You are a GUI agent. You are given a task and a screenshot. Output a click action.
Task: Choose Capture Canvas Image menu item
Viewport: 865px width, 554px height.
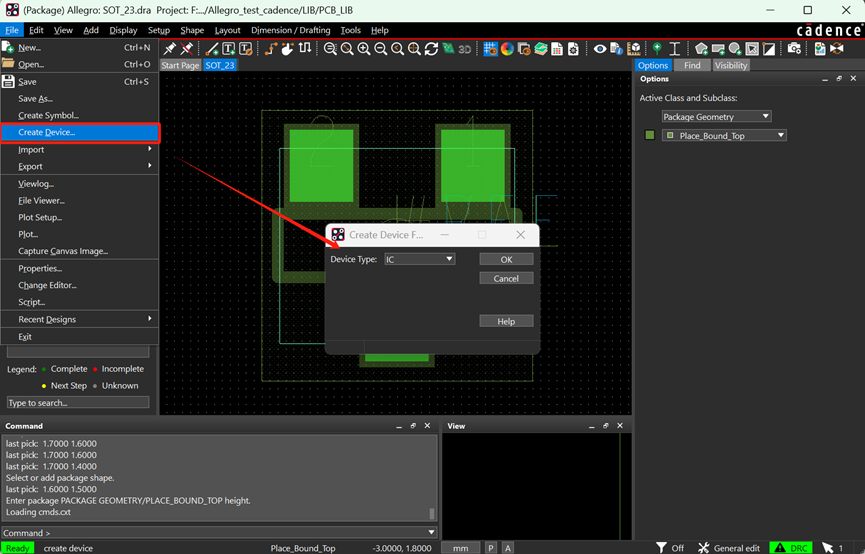pyautogui.click(x=80, y=251)
